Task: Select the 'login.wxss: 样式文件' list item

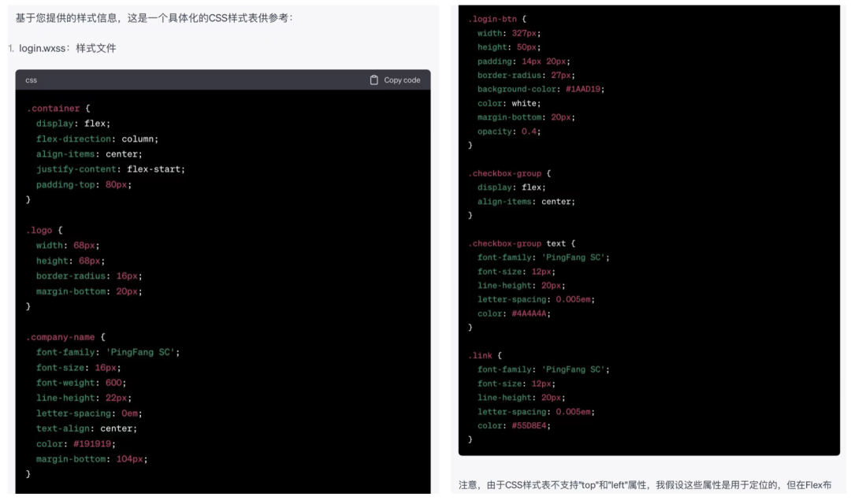Action: click(67, 48)
